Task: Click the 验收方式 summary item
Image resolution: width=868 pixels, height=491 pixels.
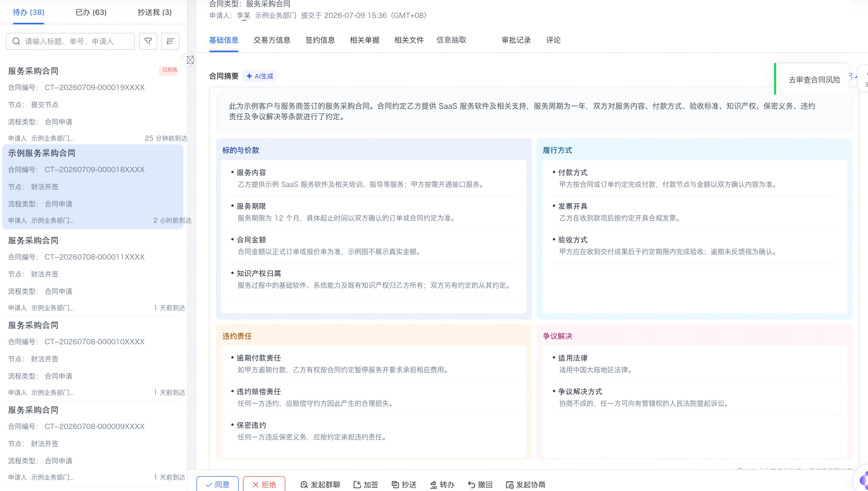Action: click(x=695, y=246)
